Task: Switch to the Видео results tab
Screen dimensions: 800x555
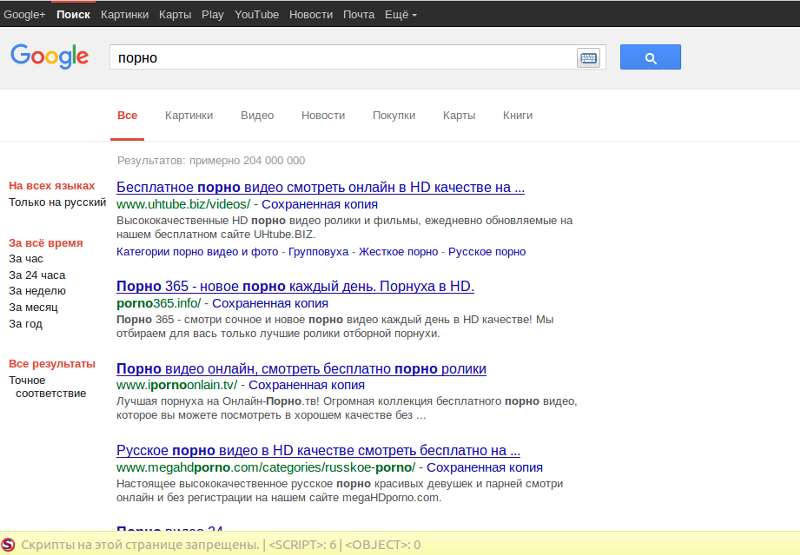Action: (x=257, y=116)
